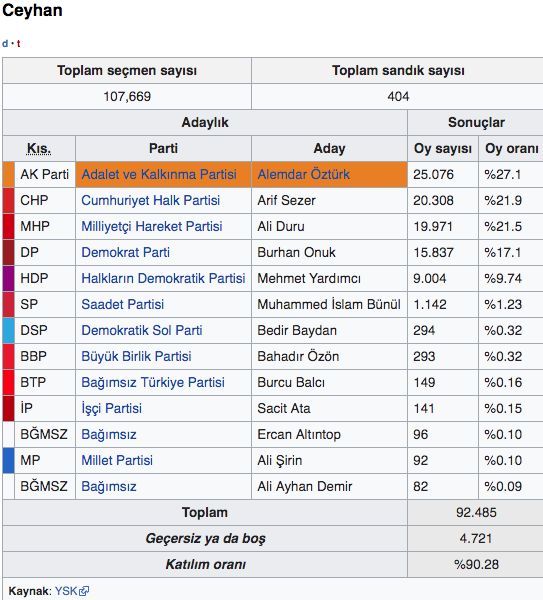Click the 'AK Parti' abbreviation cell
This screenshot has height=600, width=543.
point(45,174)
